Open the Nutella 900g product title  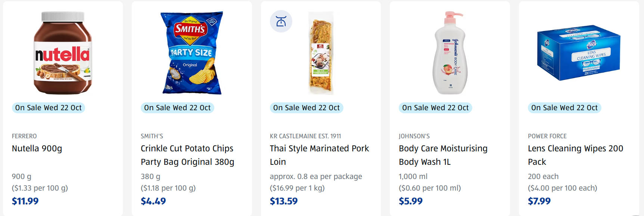tap(37, 148)
